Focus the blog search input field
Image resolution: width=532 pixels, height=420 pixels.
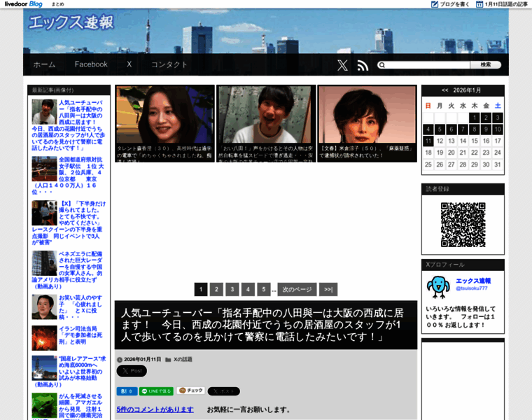[428, 65]
